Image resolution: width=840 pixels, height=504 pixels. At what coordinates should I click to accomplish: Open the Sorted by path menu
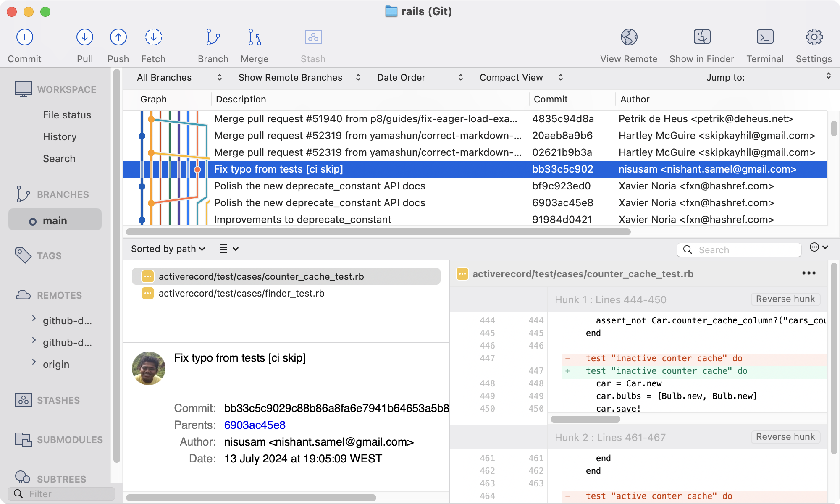click(168, 249)
